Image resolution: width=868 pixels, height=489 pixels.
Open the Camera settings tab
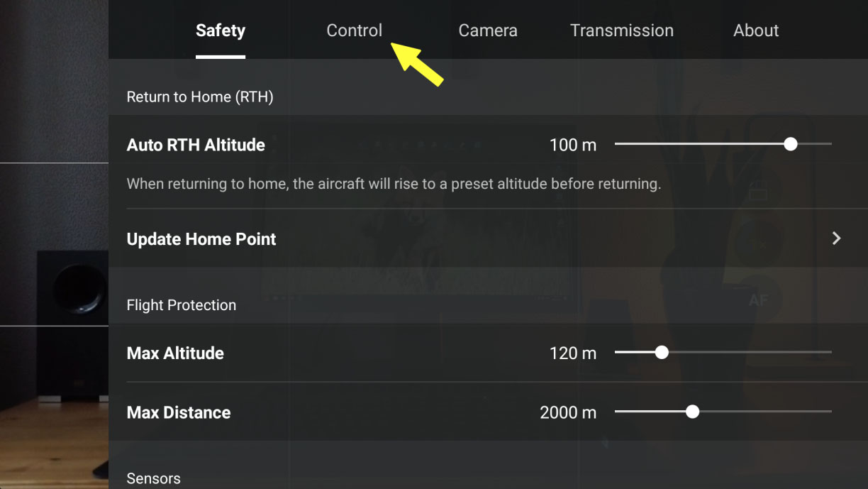tap(488, 31)
